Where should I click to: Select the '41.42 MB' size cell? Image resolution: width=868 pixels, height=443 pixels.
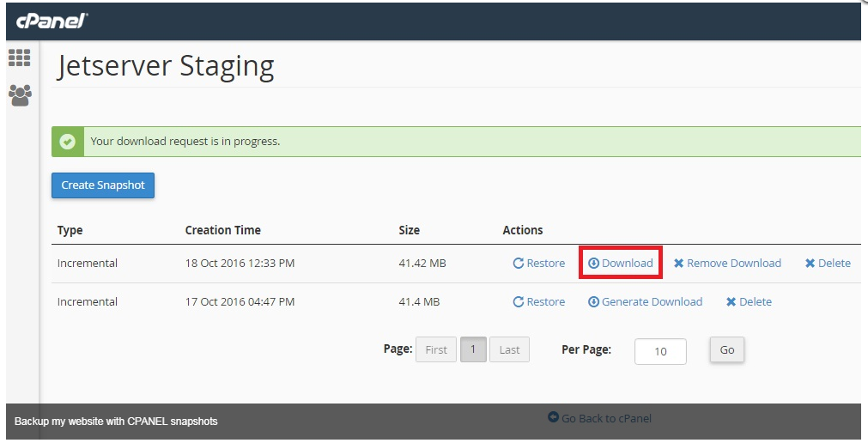[x=422, y=263]
